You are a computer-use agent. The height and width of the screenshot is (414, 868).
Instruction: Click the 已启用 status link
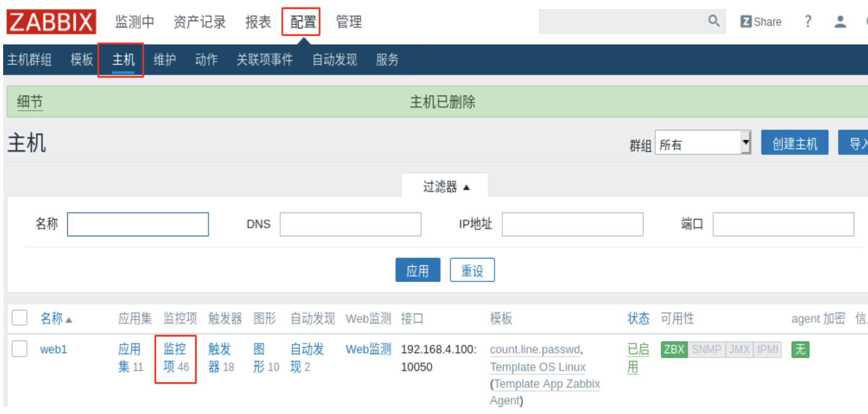638,358
